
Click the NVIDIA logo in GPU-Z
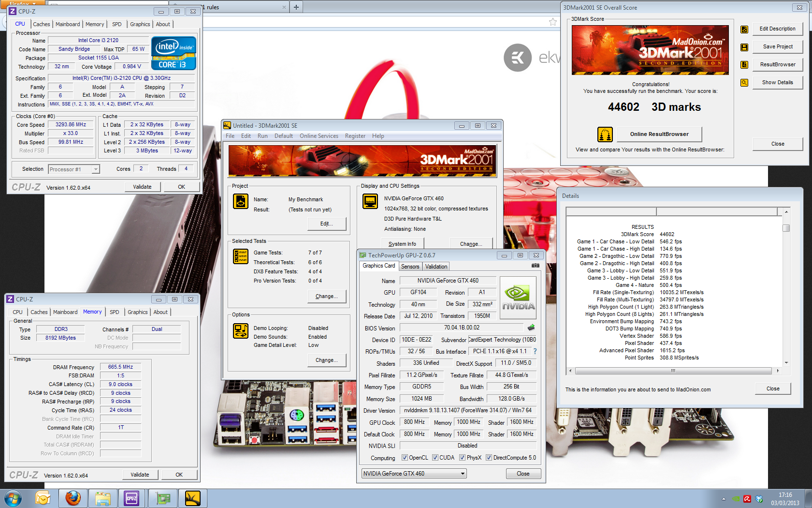518,298
